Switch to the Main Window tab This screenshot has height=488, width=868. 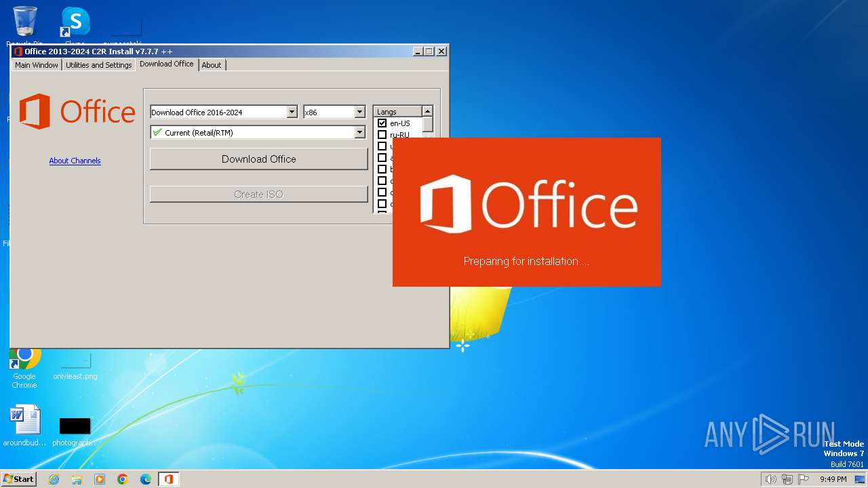point(37,65)
